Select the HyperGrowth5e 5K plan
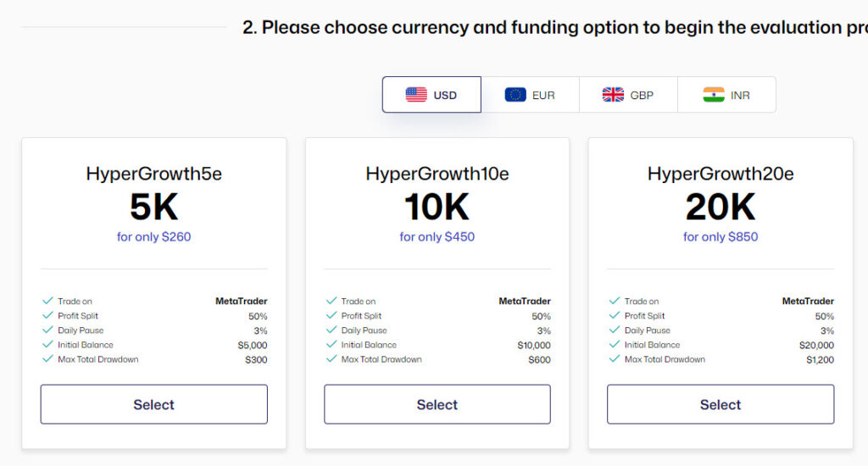Viewport: 868px width, 466px height. tap(154, 404)
